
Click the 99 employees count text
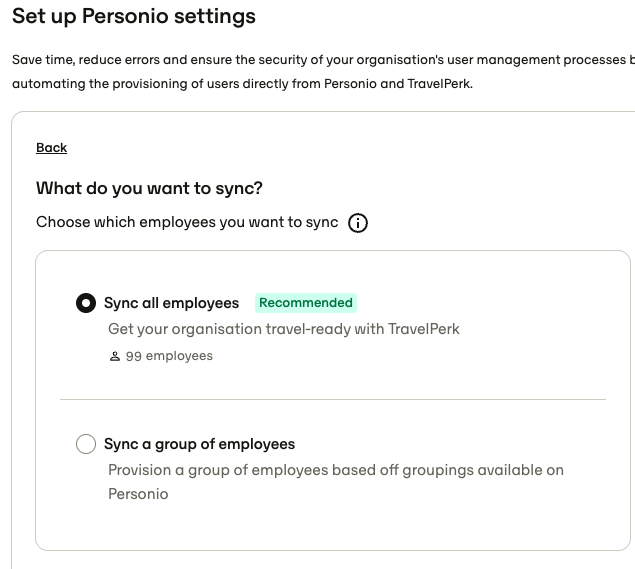click(x=169, y=356)
